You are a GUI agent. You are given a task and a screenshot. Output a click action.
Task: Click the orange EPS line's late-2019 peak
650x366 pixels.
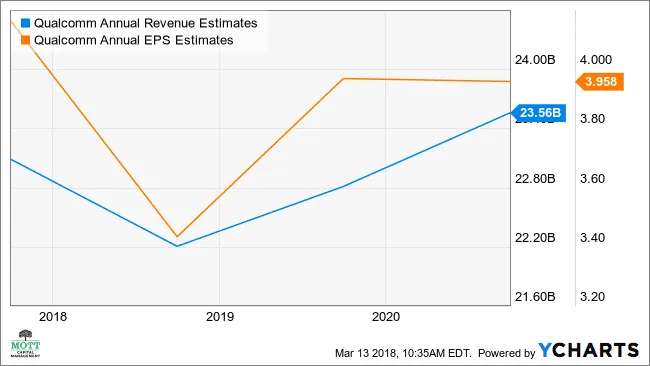[344, 78]
